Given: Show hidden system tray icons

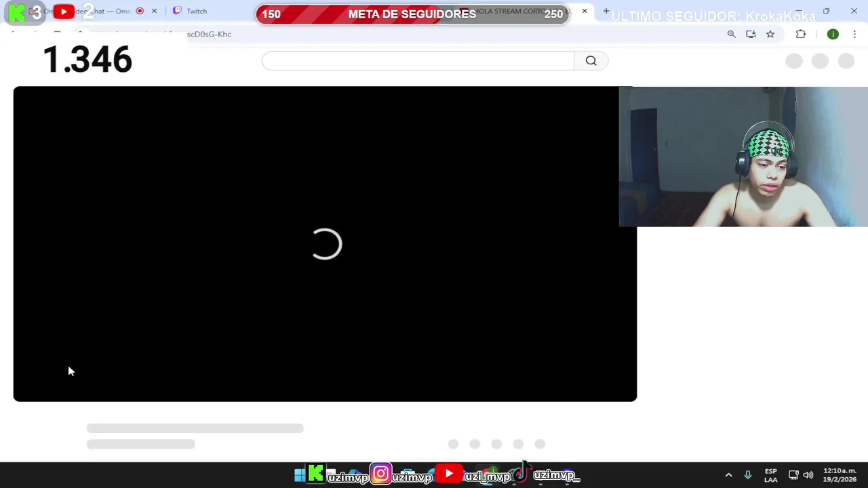Looking at the screenshot, I should [x=728, y=475].
